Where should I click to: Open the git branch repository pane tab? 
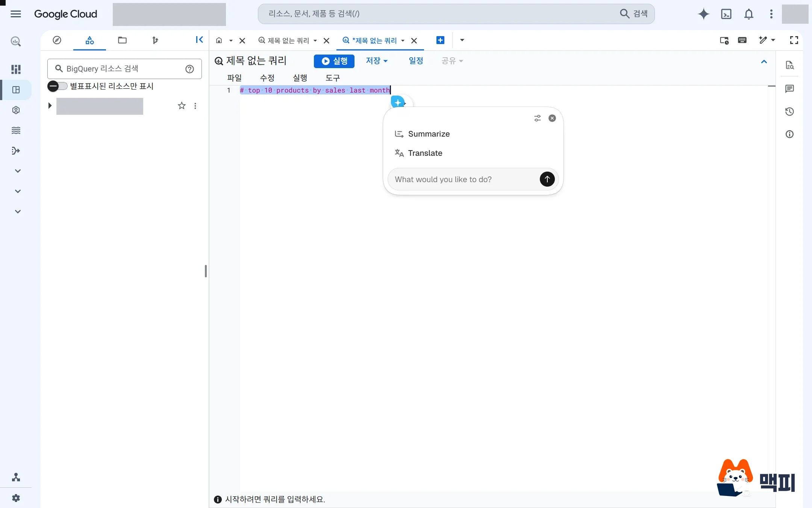pyautogui.click(x=155, y=40)
